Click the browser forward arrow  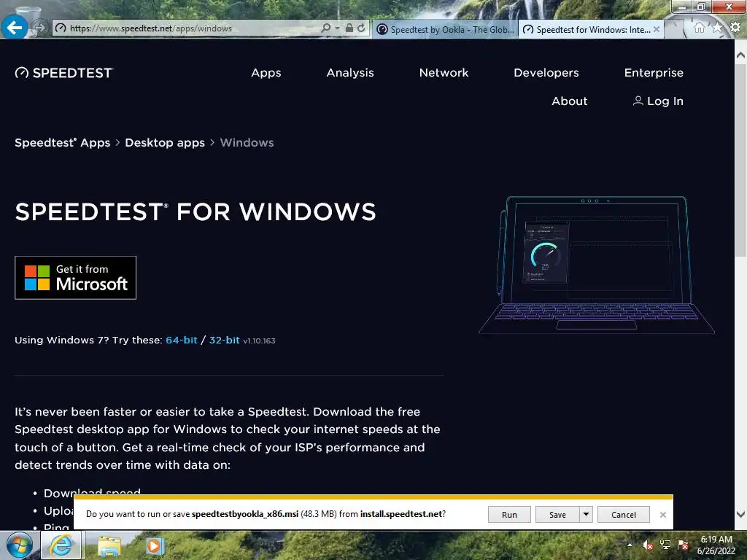[x=40, y=28]
